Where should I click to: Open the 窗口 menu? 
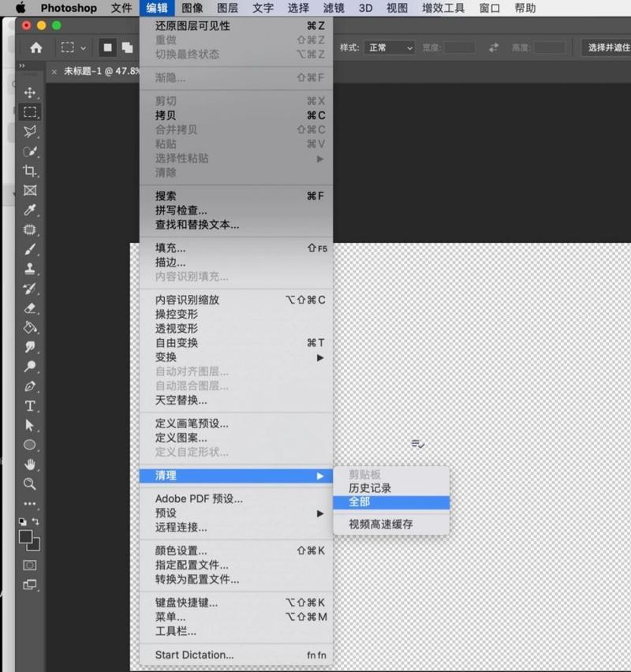[x=490, y=8]
